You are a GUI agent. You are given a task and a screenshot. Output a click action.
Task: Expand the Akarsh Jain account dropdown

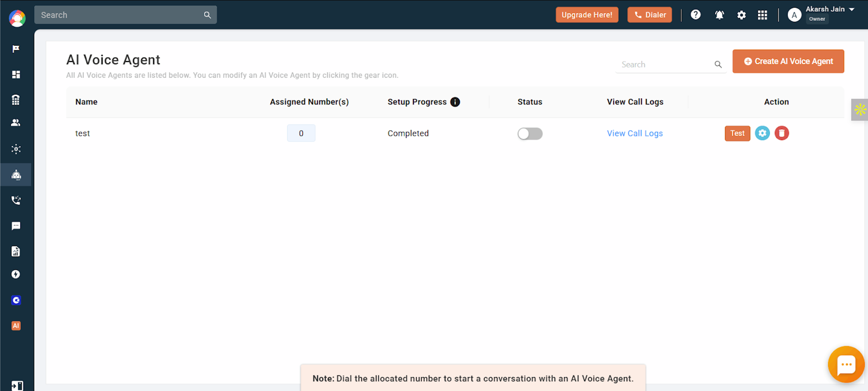pyautogui.click(x=851, y=10)
